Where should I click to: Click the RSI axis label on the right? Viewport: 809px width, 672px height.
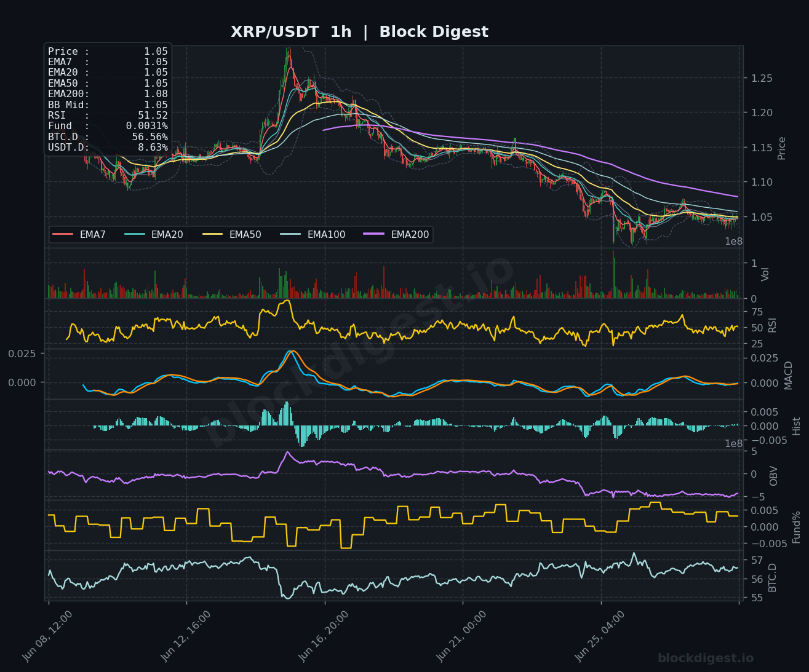pyautogui.click(x=772, y=325)
